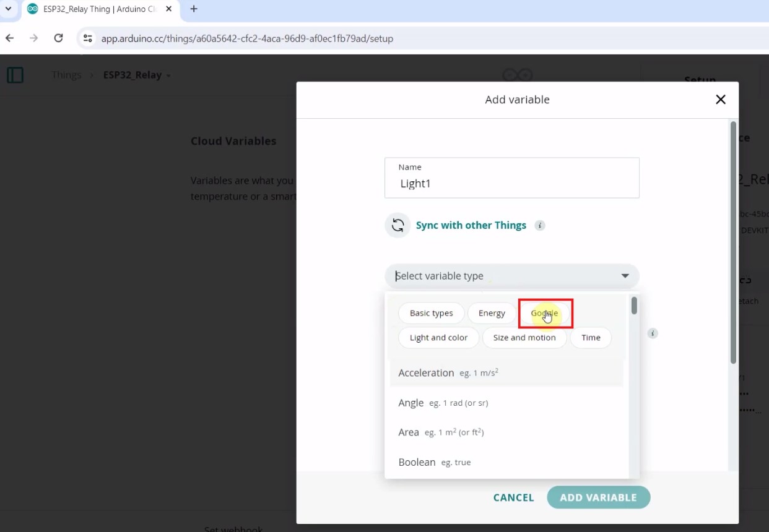This screenshot has height=532, width=769.
Task: Open browser tab search dropdown
Action: (x=8, y=9)
